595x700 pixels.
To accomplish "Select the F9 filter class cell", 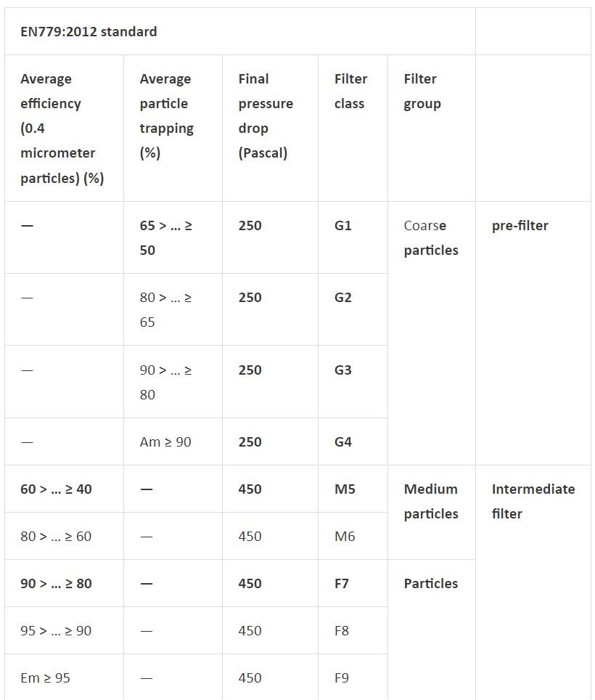I will pyautogui.click(x=353, y=677).
